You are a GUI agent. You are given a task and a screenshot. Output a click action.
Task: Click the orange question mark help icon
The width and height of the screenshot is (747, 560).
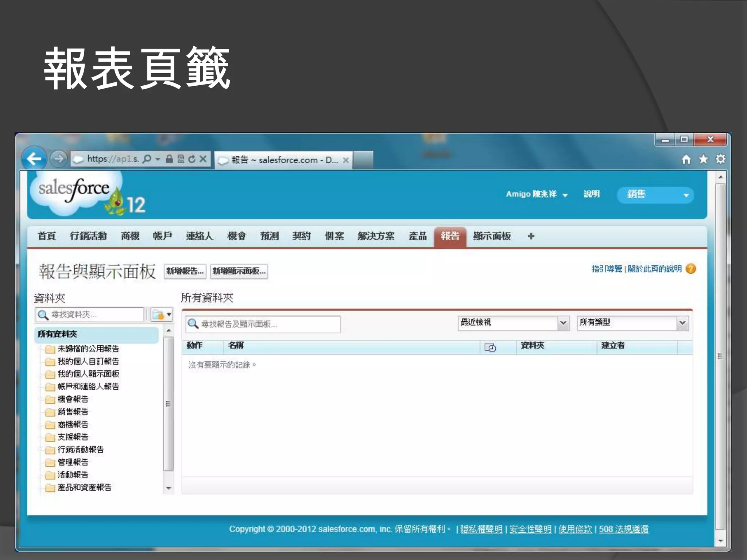coord(691,269)
